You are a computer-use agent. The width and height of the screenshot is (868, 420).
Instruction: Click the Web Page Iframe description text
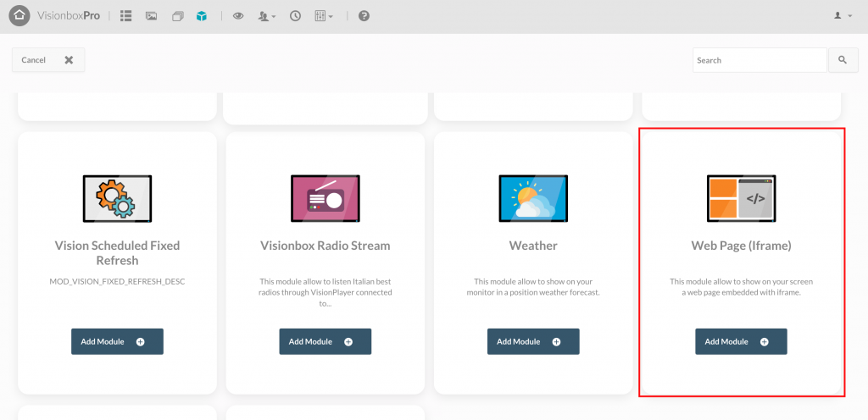coord(741,287)
